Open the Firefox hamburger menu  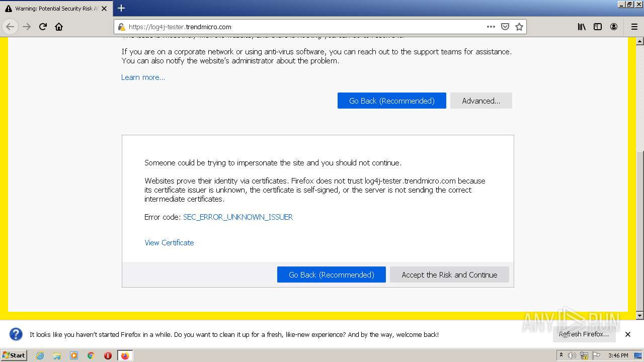tap(634, 27)
